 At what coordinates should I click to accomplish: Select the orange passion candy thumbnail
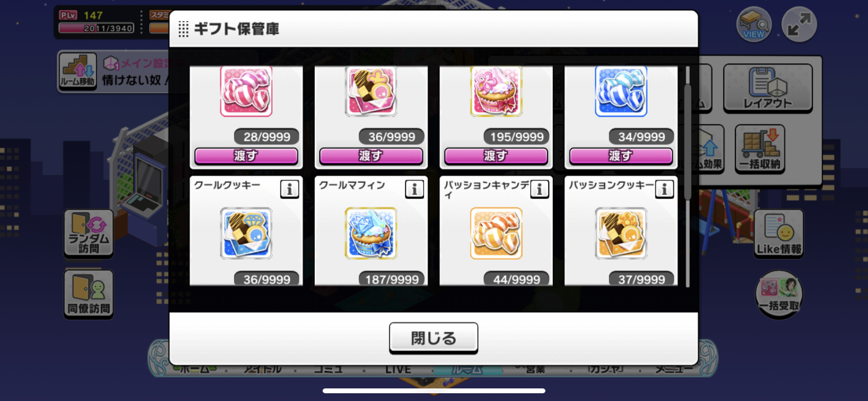point(496,233)
